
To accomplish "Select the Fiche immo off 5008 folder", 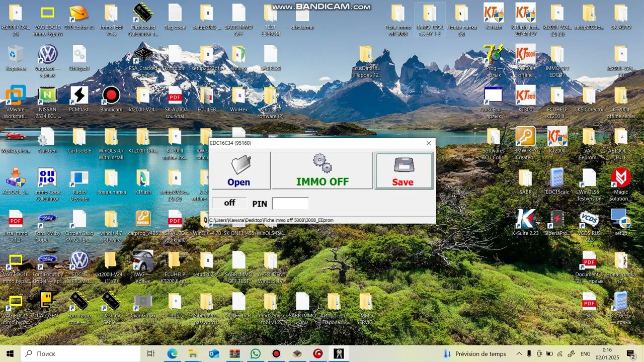I will pyautogui.click(x=398, y=21).
